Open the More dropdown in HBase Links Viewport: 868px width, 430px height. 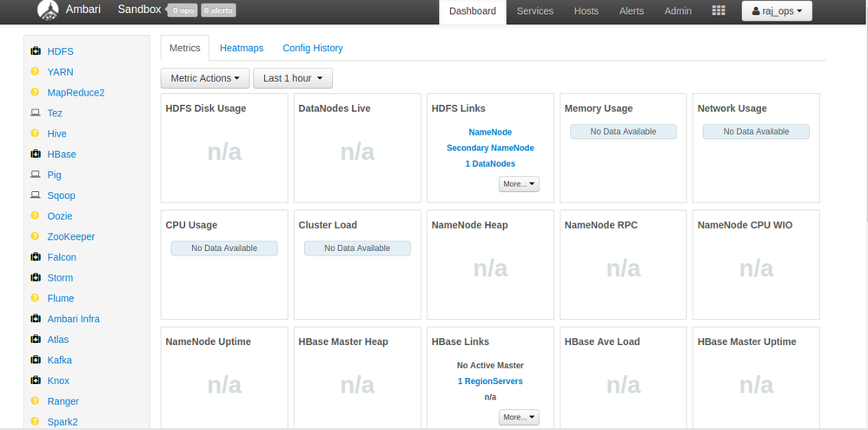tap(519, 417)
